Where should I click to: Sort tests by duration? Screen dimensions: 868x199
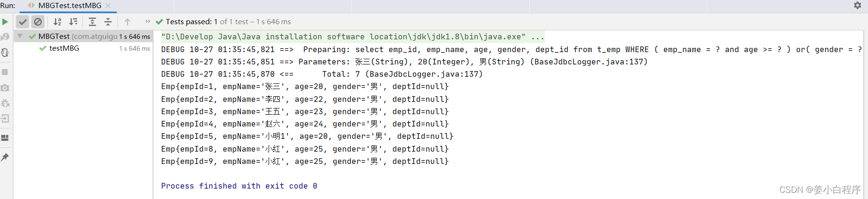coord(73,22)
